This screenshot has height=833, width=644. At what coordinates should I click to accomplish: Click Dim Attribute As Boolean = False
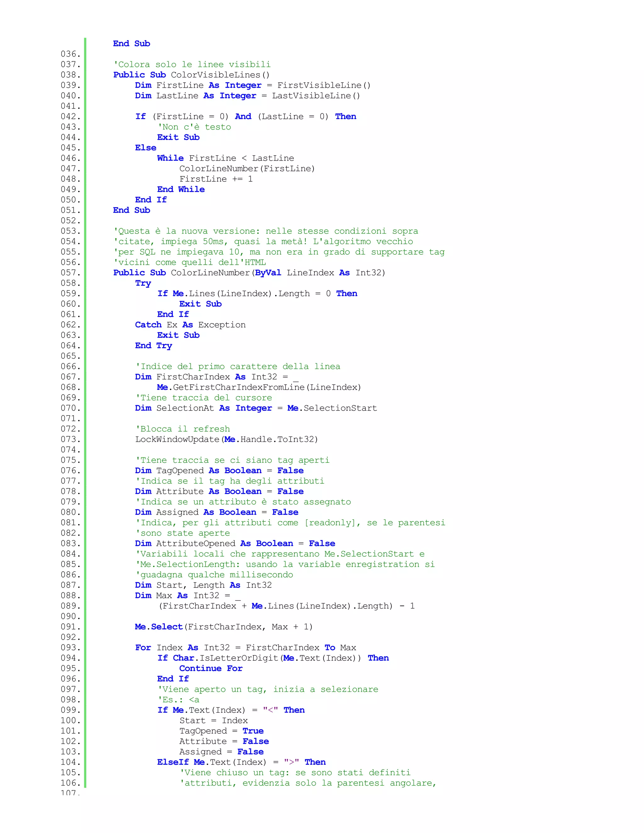tap(219, 491)
